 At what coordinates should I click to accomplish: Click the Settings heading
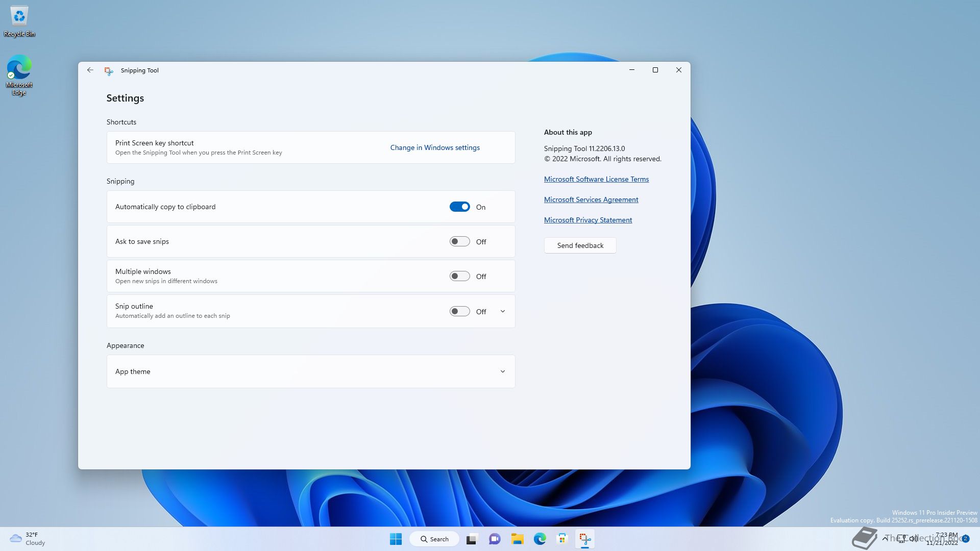(x=125, y=98)
